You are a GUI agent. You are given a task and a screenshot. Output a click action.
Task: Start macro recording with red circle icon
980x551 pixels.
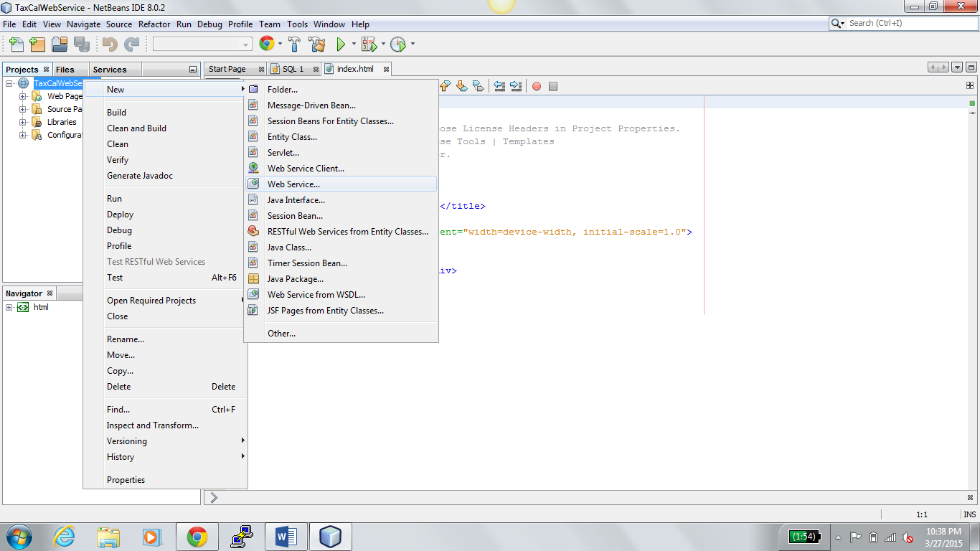click(537, 86)
